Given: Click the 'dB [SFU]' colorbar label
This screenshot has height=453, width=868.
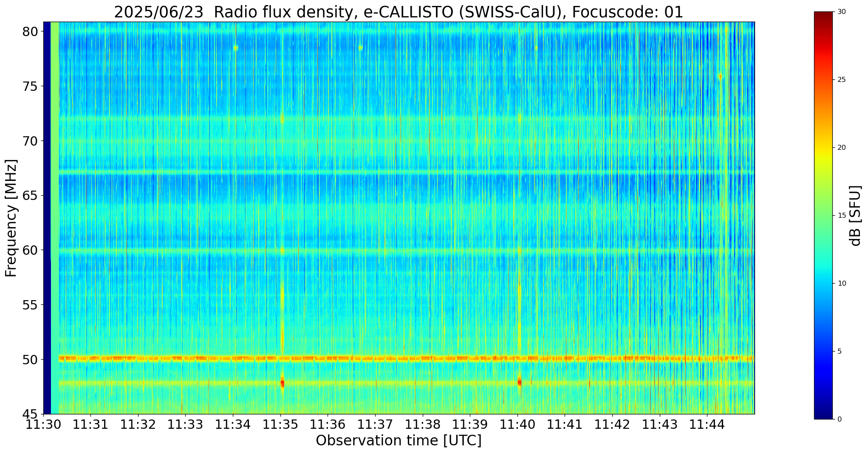Looking at the screenshot, I should click(855, 216).
